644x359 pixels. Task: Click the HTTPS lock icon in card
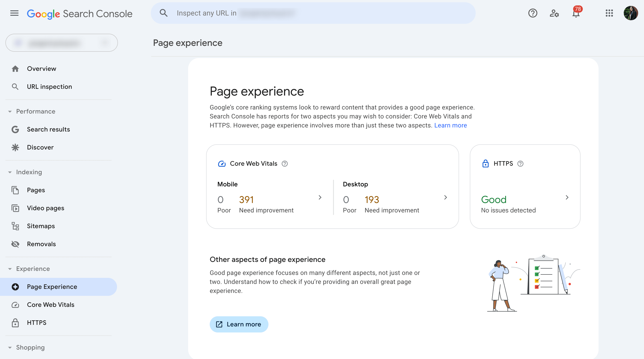coord(485,164)
